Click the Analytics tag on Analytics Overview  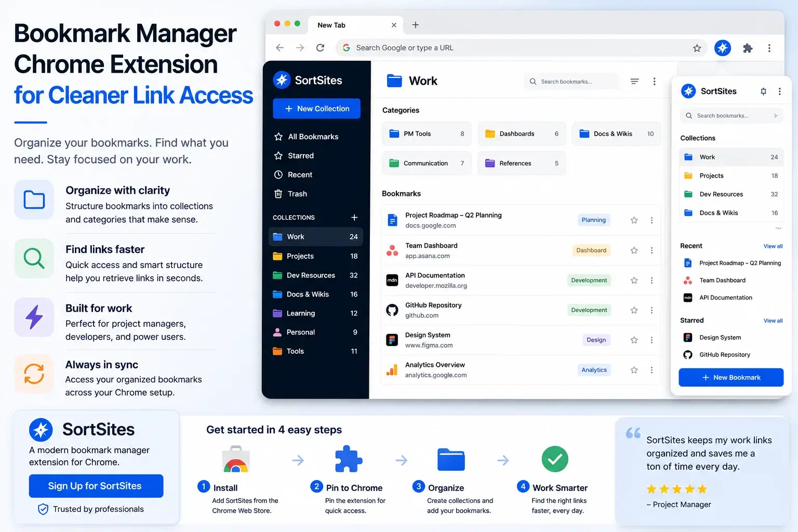point(594,370)
